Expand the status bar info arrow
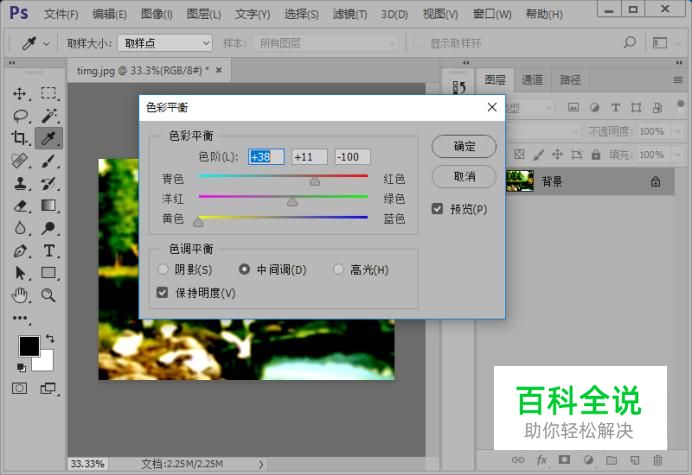This screenshot has width=692, height=475. click(261, 464)
